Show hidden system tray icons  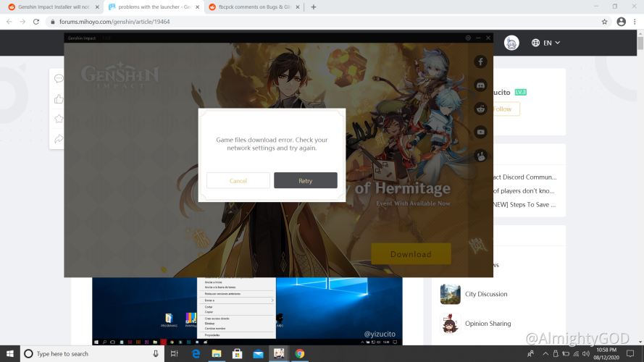545,354
